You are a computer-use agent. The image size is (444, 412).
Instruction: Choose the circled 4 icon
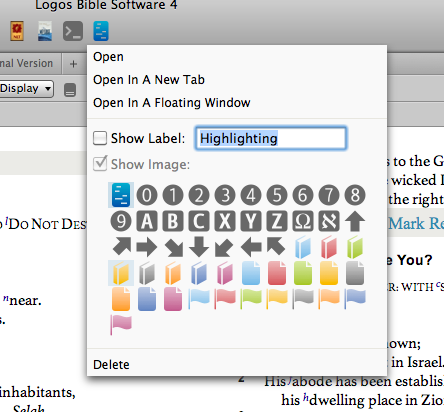(251, 195)
